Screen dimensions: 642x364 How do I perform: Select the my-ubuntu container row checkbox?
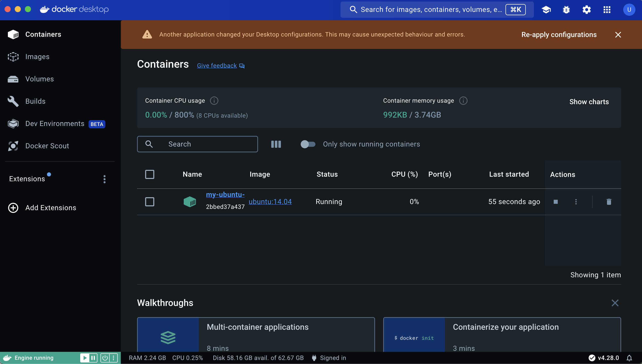click(149, 202)
